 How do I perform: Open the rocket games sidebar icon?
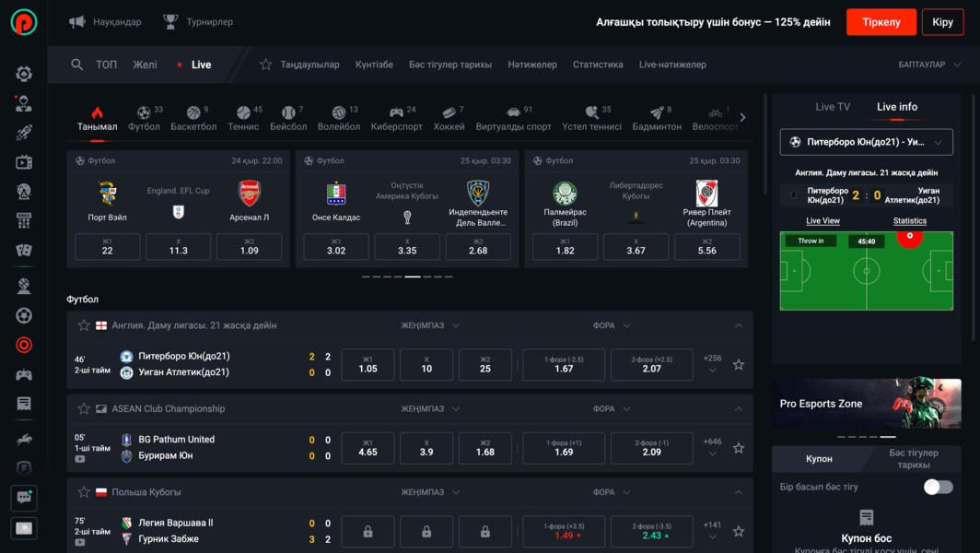[x=24, y=133]
